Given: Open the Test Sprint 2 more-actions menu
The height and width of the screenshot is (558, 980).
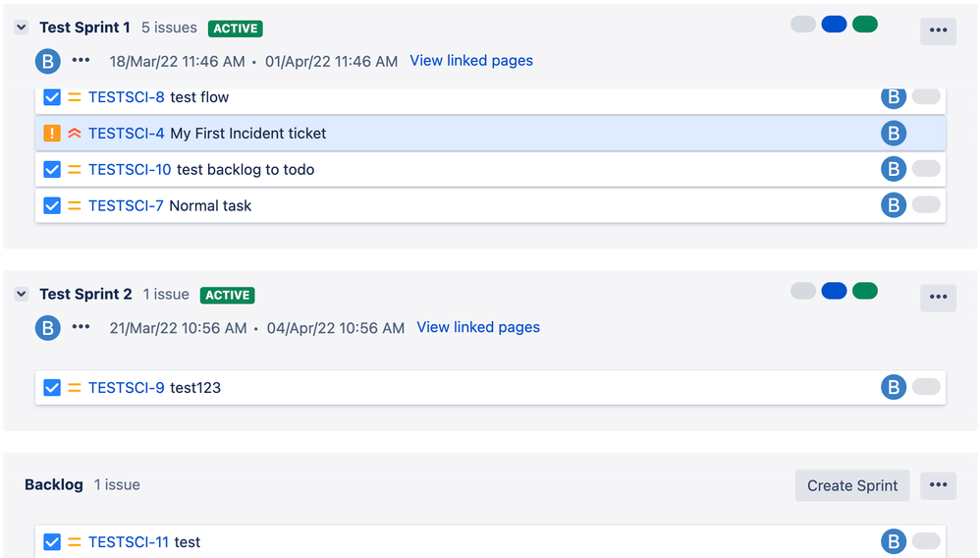Looking at the screenshot, I should pyautogui.click(x=938, y=297).
